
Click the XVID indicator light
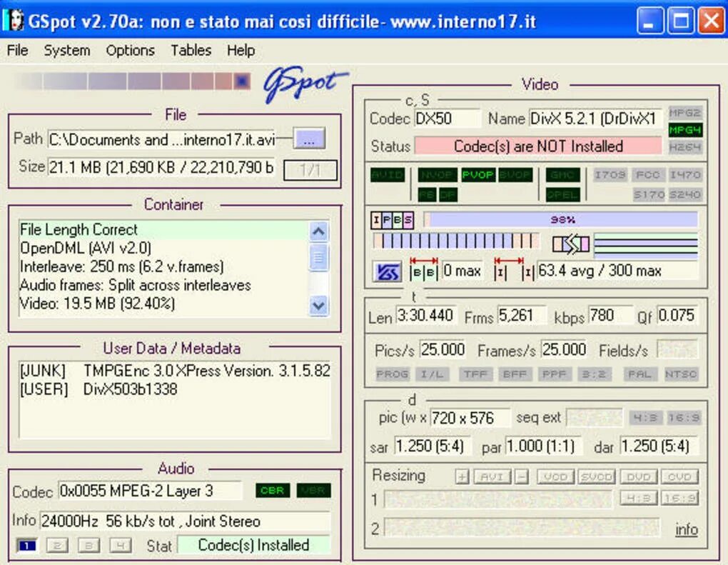click(x=388, y=175)
